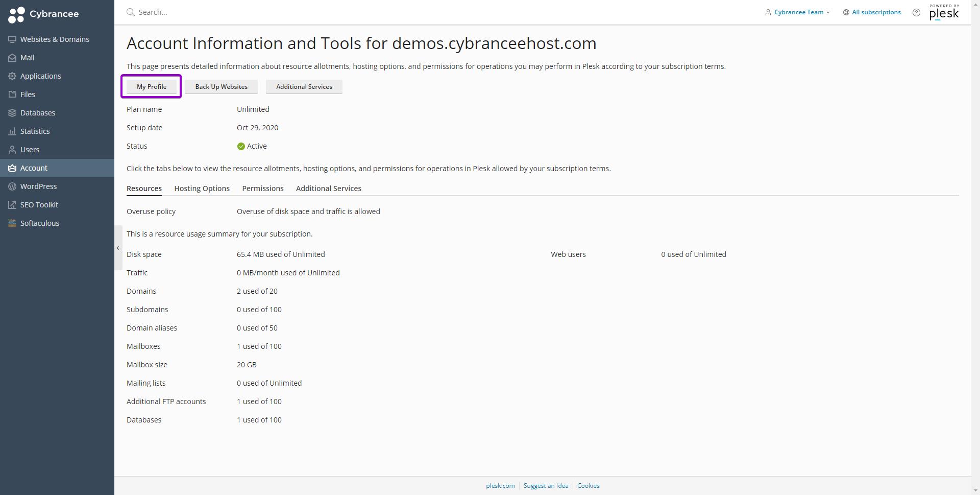Switch to the Permissions tab

pos(263,188)
